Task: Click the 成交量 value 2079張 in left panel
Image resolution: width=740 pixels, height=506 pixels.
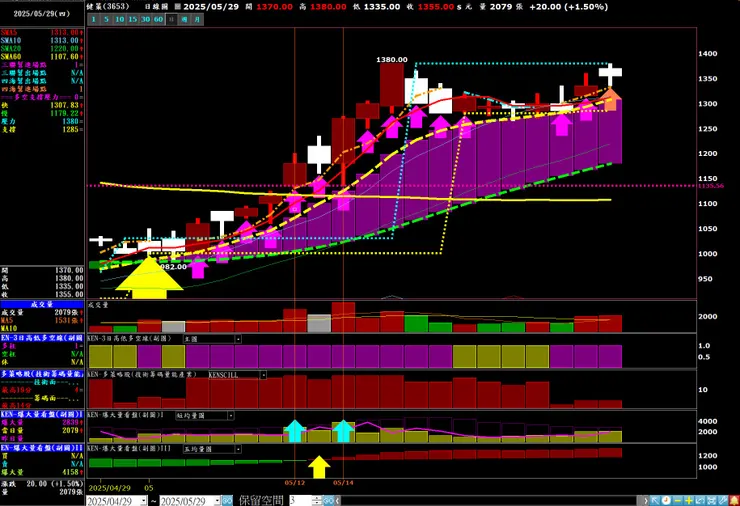Action: (x=66, y=312)
